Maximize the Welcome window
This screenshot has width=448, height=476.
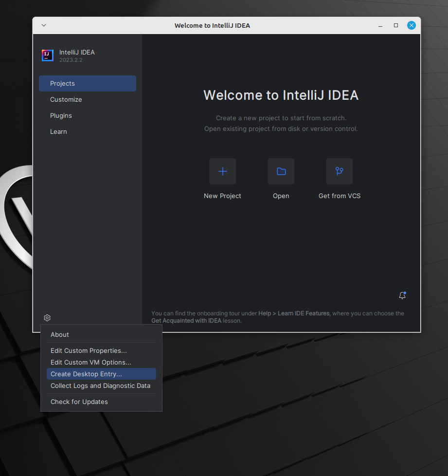coord(396,25)
